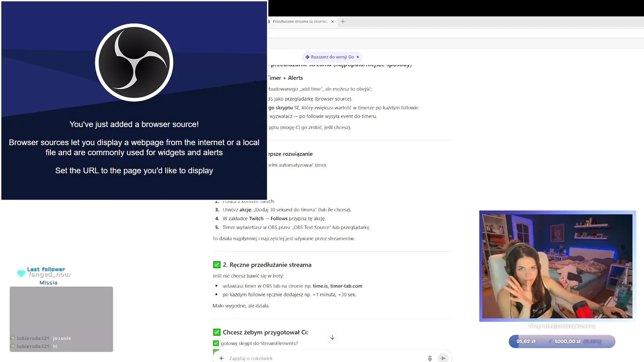Click the plus attach icon in prompt box
Viewport: 644px width, 362px height.
click(221, 358)
